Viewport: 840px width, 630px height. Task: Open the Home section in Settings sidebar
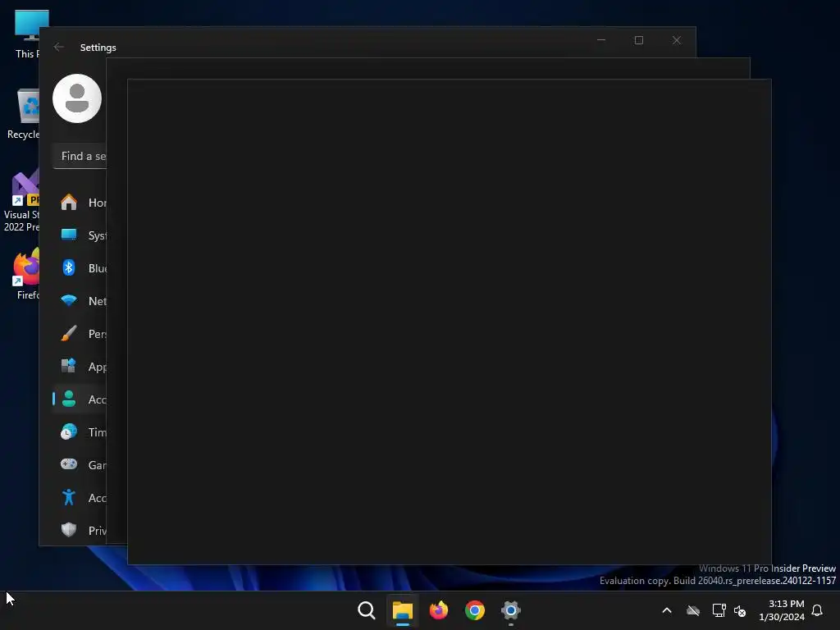80,203
